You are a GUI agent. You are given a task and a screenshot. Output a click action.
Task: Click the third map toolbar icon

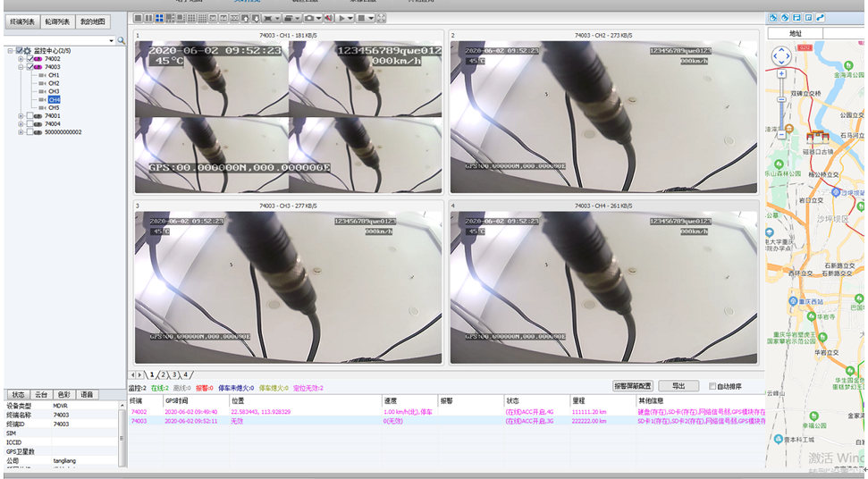click(796, 18)
